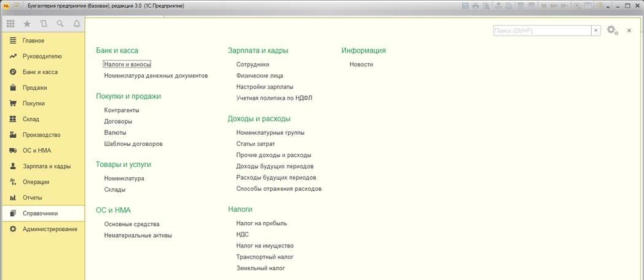Open Доходы будущих периодов link
The image size is (644, 280).
(275, 166)
